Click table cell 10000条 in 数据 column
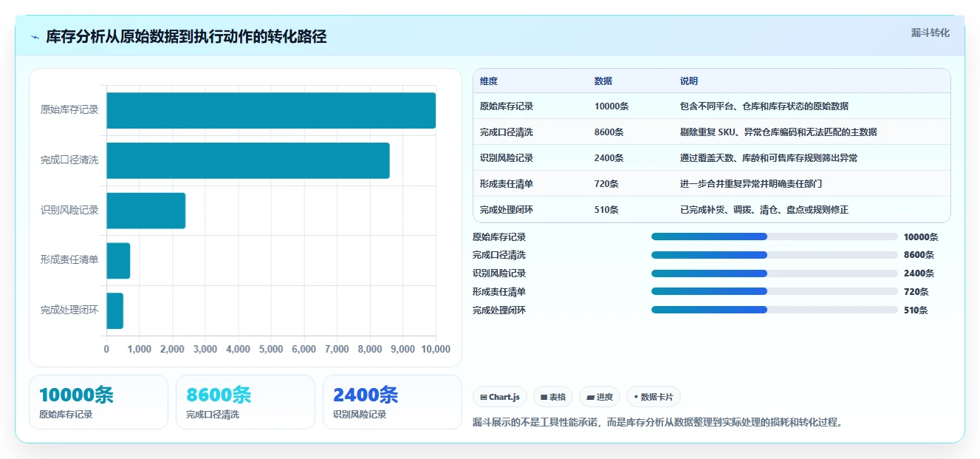Screen dimensions: 980x459 pos(611,106)
